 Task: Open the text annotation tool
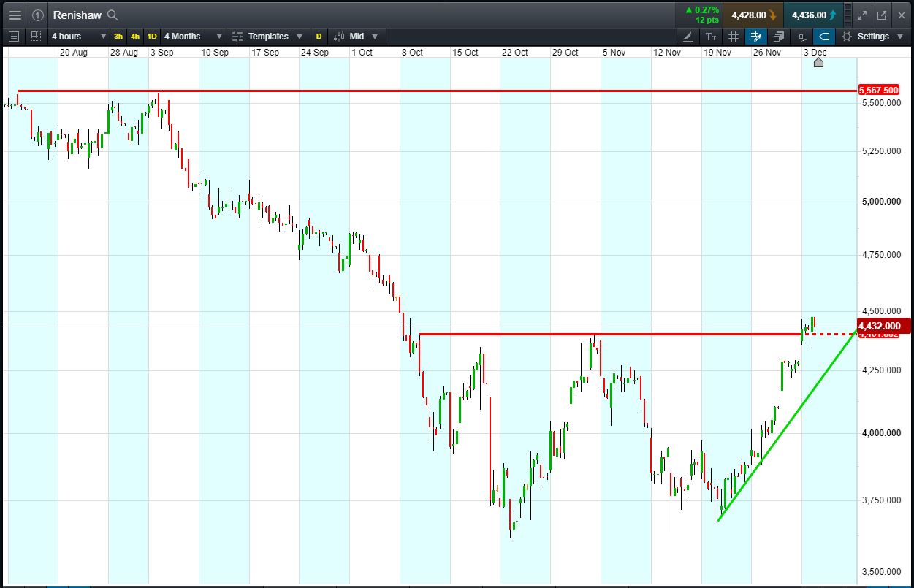point(711,36)
